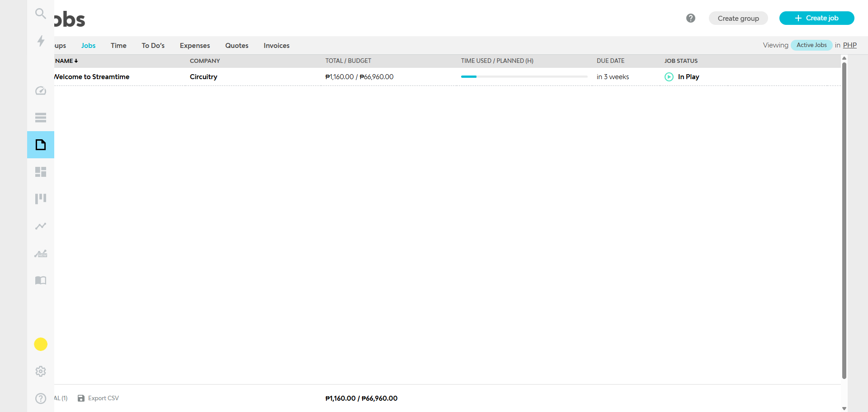Image resolution: width=868 pixels, height=412 pixels.
Task: Toggle the In Play status icon
Action: pos(669,77)
